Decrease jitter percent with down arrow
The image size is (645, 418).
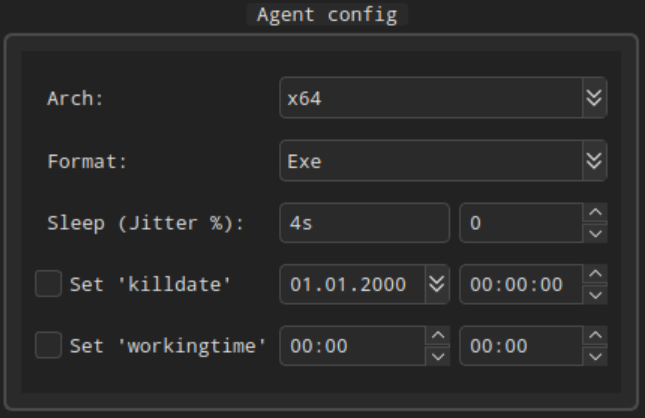(x=595, y=233)
